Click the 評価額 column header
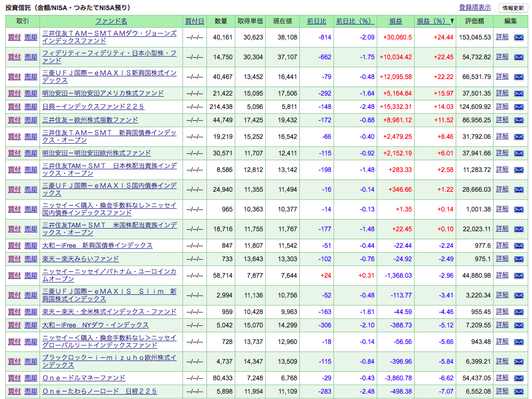The image size is (532, 399). point(474,21)
